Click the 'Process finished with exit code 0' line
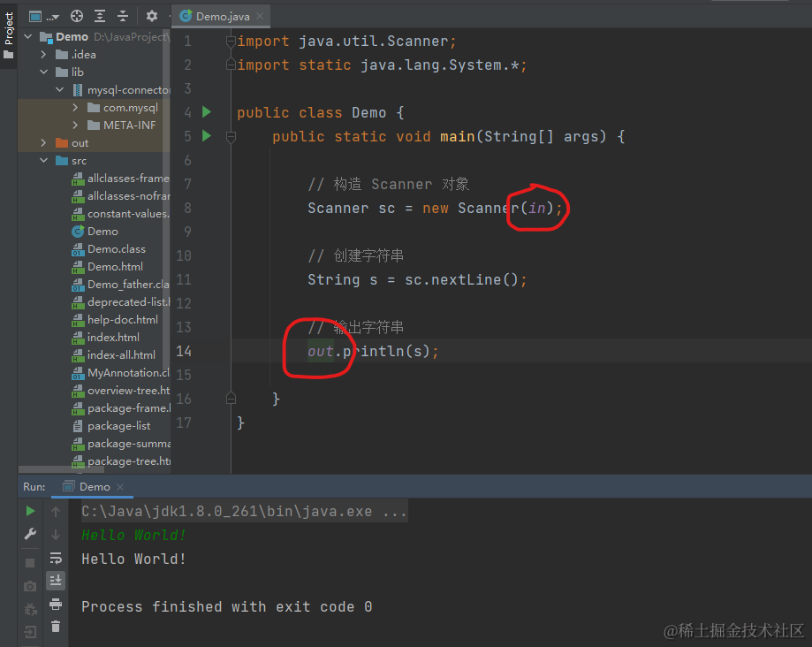Image resolution: width=812 pixels, height=647 pixels. click(227, 606)
